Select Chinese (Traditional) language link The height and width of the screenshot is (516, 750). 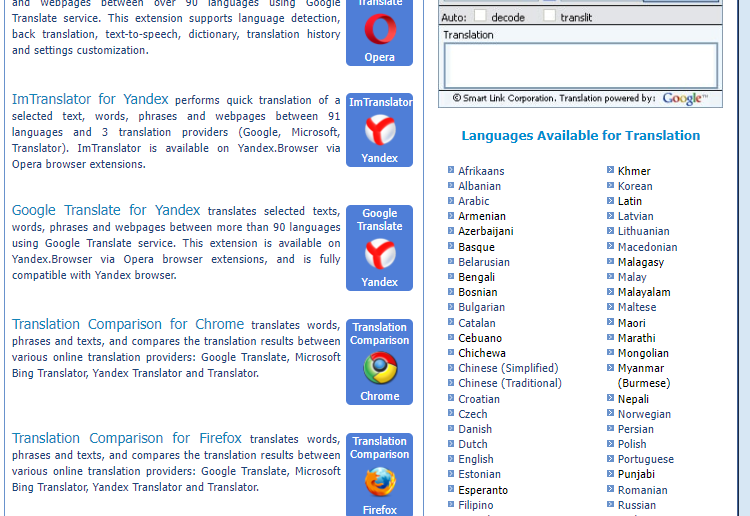(510, 384)
